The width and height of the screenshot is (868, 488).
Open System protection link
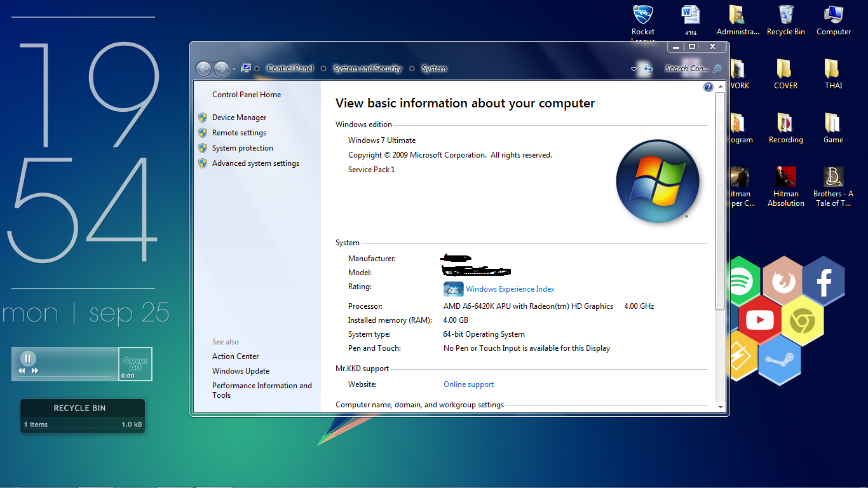[243, 148]
